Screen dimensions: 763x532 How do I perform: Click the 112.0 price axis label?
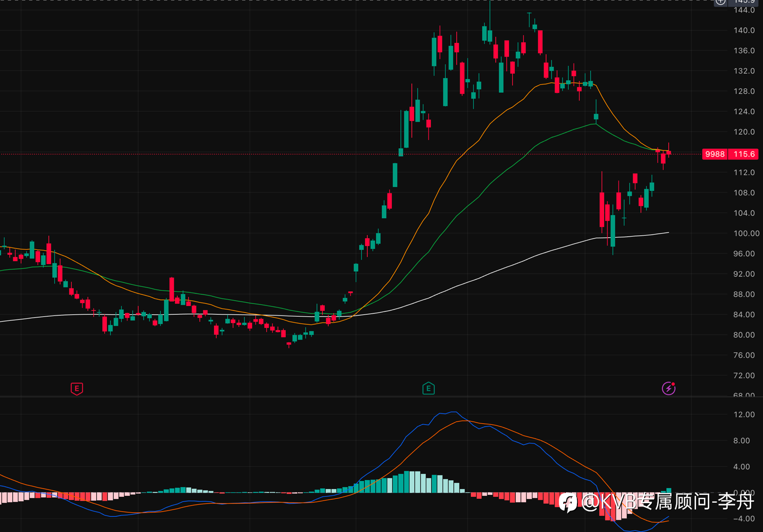click(744, 172)
